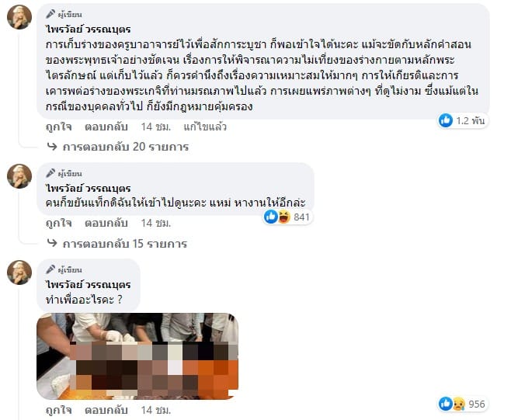Click the like reaction icon beside 956
The width and height of the screenshot is (518, 420).
[x=445, y=404]
